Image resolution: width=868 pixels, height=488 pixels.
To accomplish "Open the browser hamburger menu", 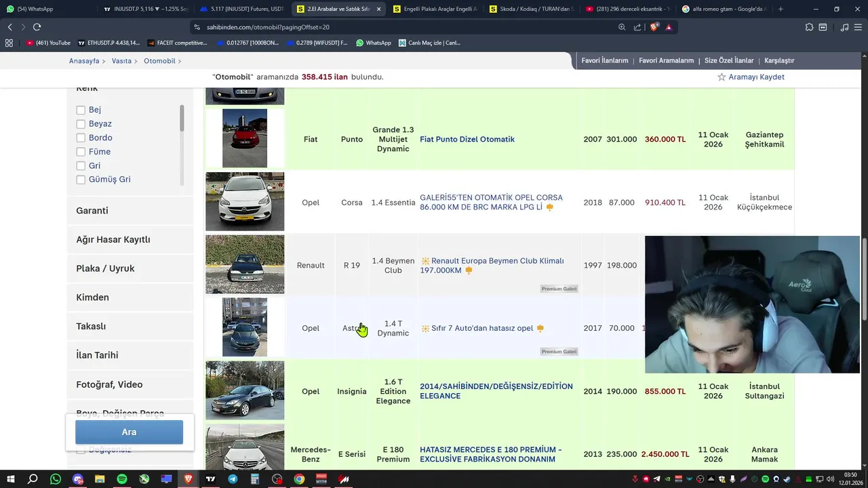I will coord(858,27).
